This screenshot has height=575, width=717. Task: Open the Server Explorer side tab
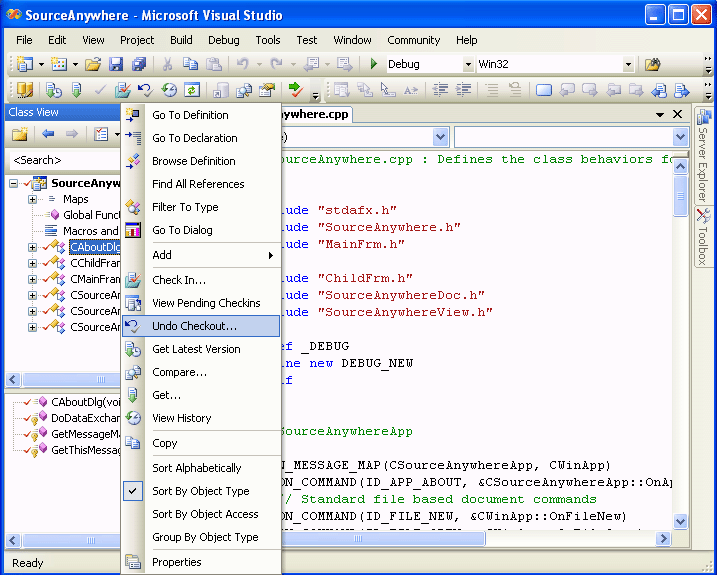click(x=703, y=155)
